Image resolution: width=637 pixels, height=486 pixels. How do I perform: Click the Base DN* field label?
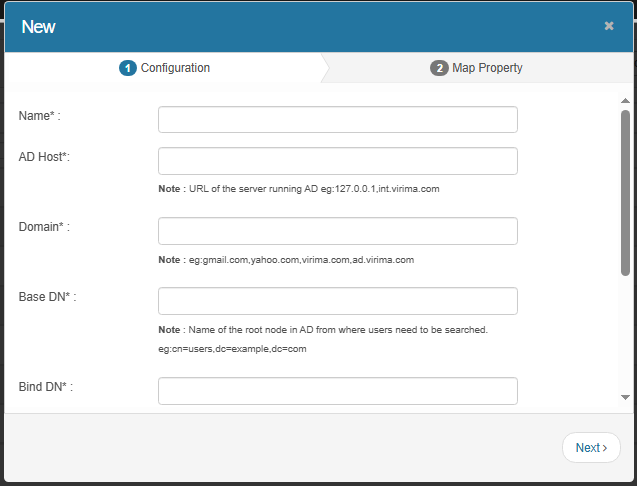[47, 297]
